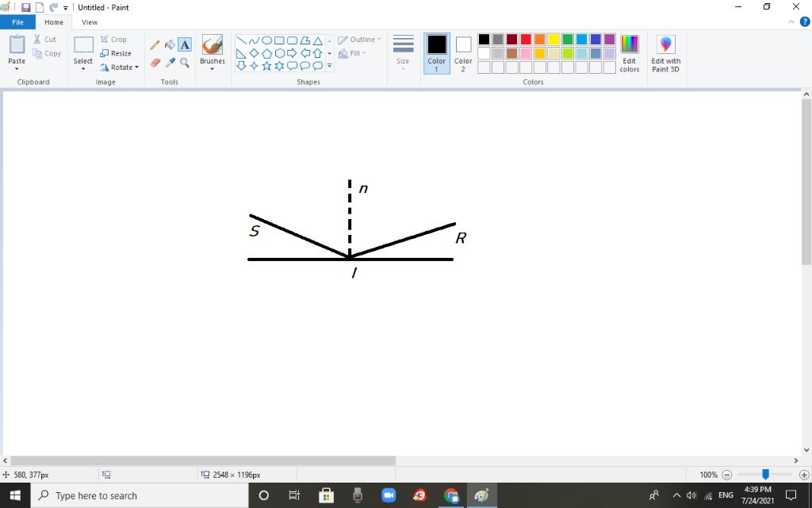Click the Zoom in plus button
Screen dimensions: 812x508
(x=804, y=475)
